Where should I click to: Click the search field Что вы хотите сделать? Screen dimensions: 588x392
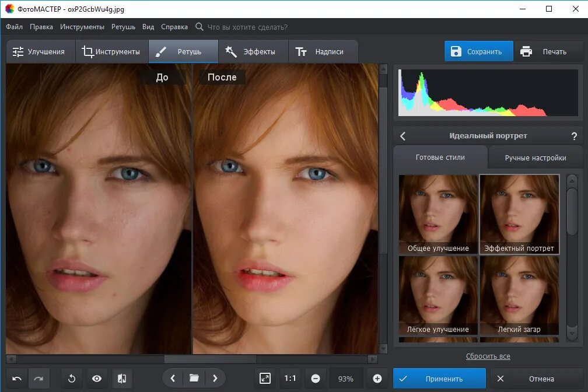point(247,27)
